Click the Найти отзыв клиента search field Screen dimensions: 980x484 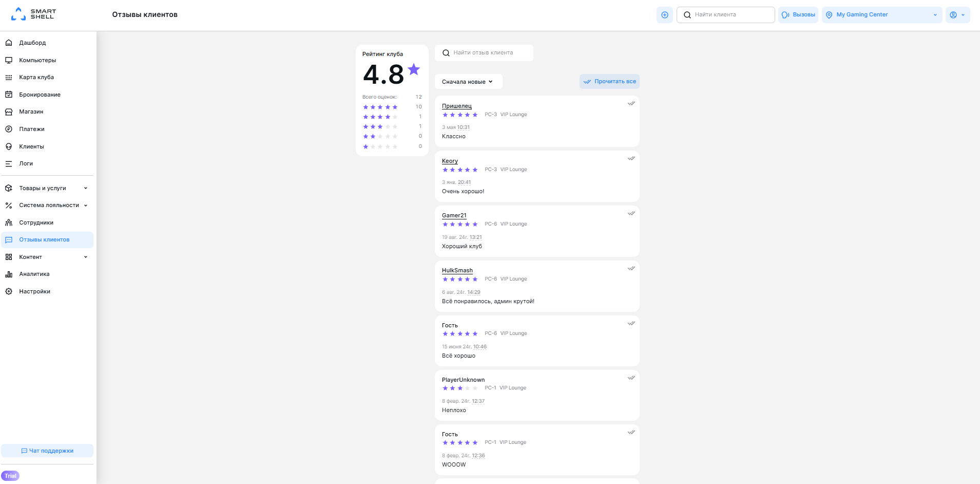point(484,52)
